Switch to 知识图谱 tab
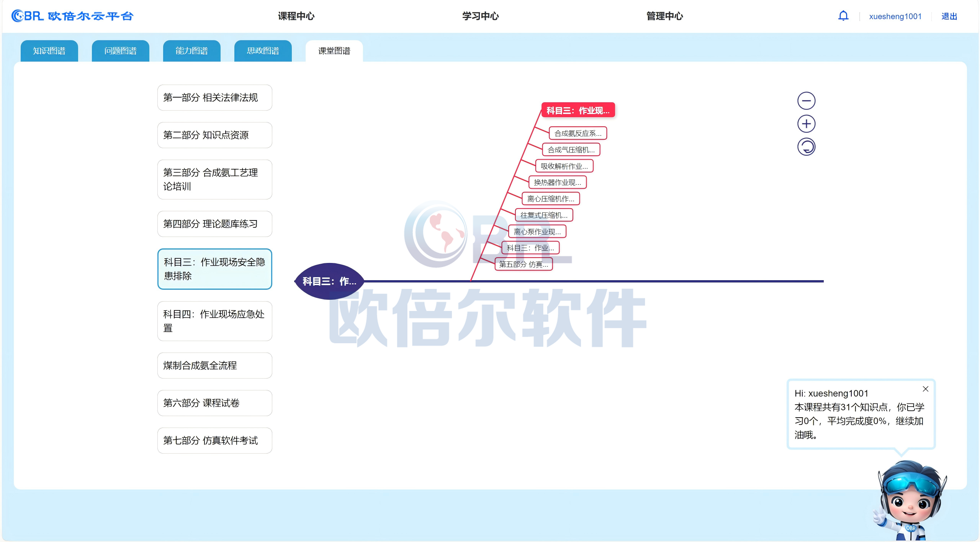Image resolution: width=980 pixels, height=542 pixels. [x=49, y=51]
